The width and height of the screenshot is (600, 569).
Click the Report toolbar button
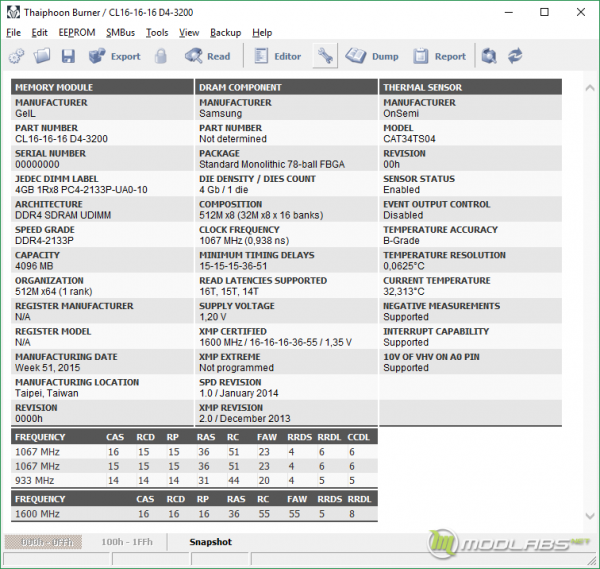click(439, 57)
